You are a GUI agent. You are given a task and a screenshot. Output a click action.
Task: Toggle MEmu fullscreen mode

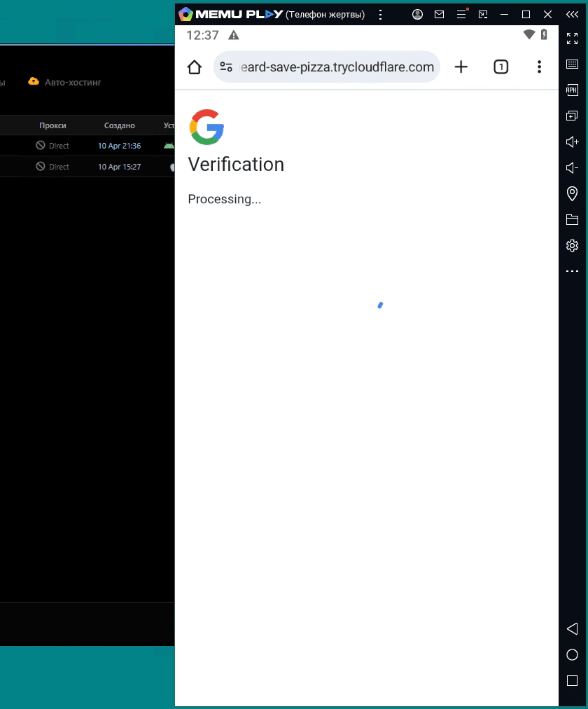click(x=572, y=39)
